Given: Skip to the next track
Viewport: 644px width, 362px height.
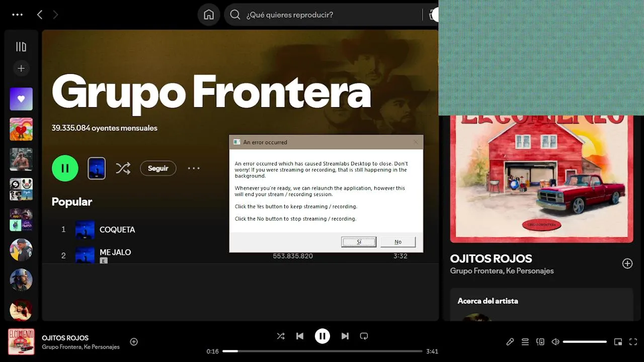Looking at the screenshot, I should coord(345,336).
